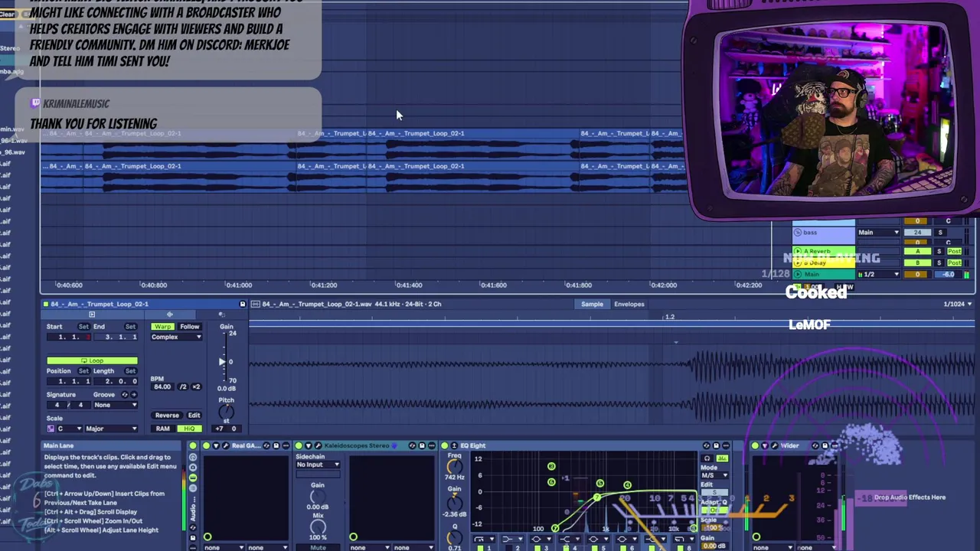The height and width of the screenshot is (551, 980).
Task: Open the 1/1024 grid dropdown
Action: tap(958, 304)
